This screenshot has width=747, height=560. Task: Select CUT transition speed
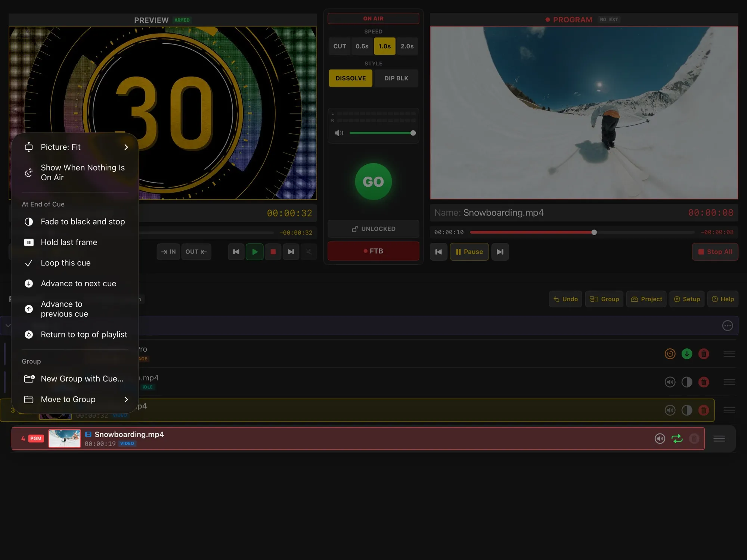tap(340, 46)
